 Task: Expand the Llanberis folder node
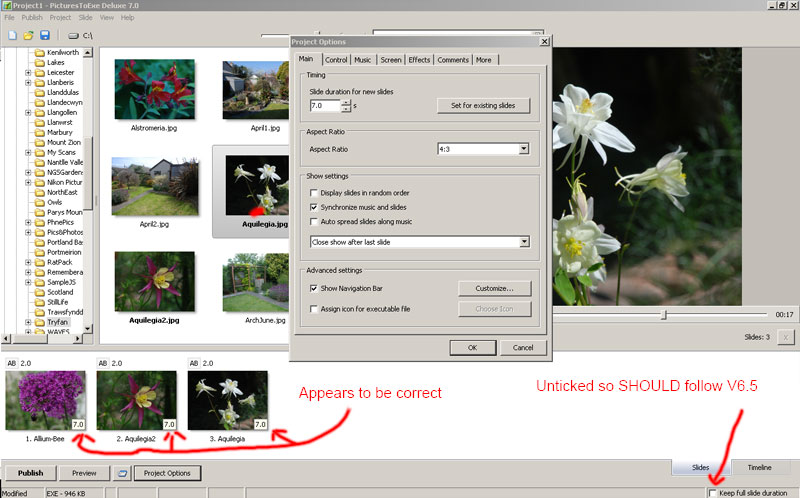29,82
